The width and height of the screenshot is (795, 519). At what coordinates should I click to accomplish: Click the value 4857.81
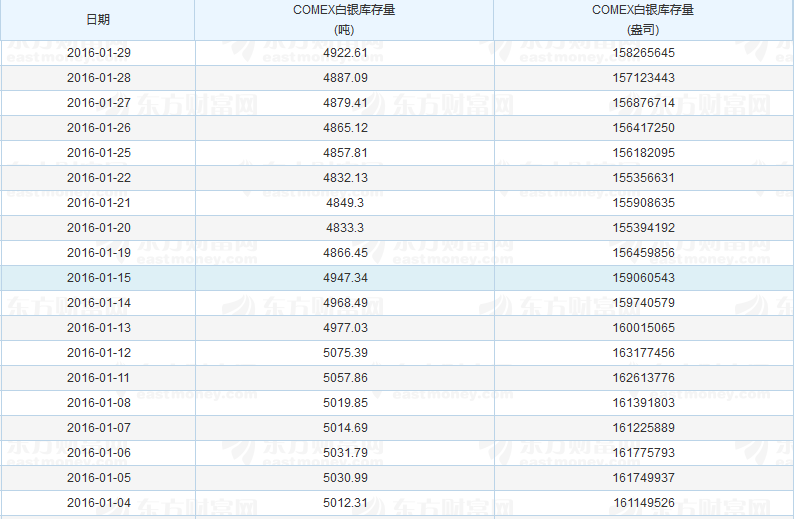tap(345, 153)
